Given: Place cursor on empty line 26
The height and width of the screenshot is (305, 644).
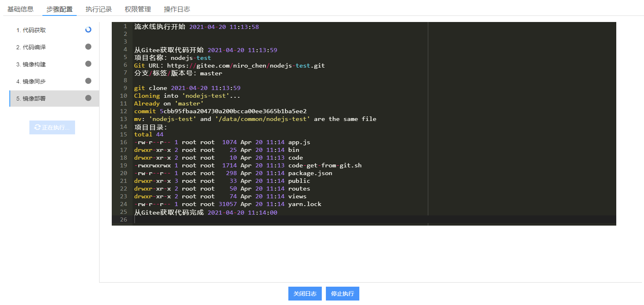Looking at the screenshot, I should click(374, 220).
